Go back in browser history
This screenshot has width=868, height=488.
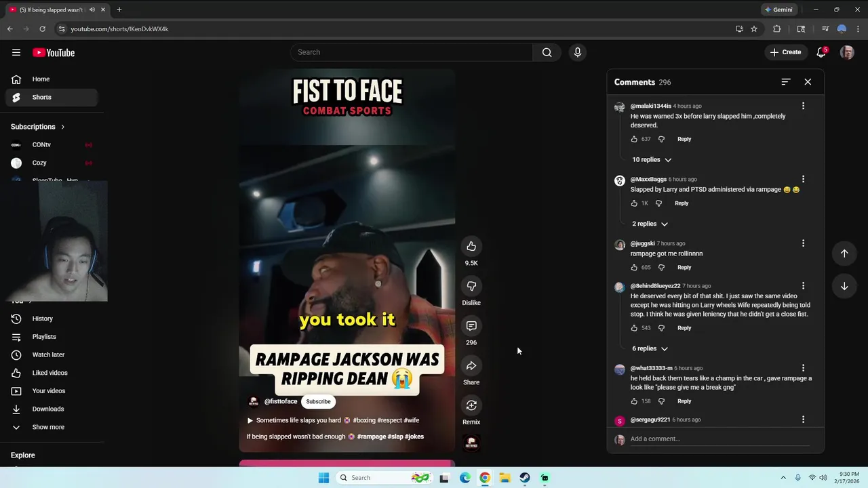(x=9, y=29)
